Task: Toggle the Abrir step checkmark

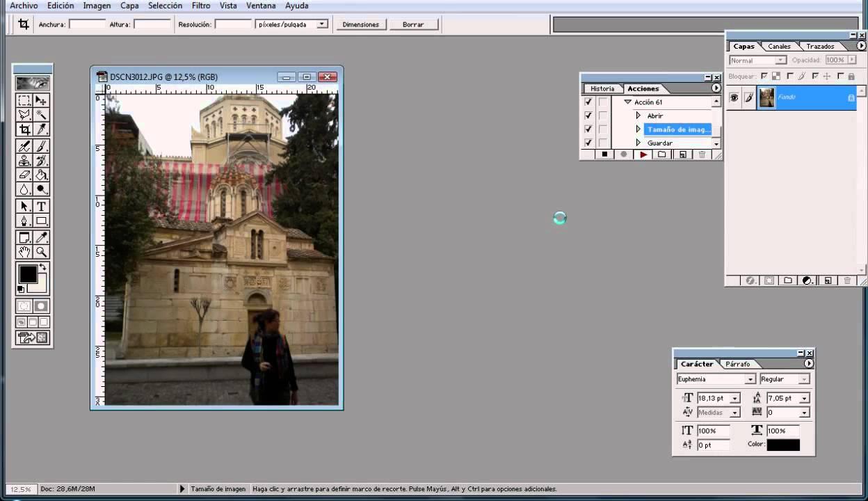Action: [588, 116]
